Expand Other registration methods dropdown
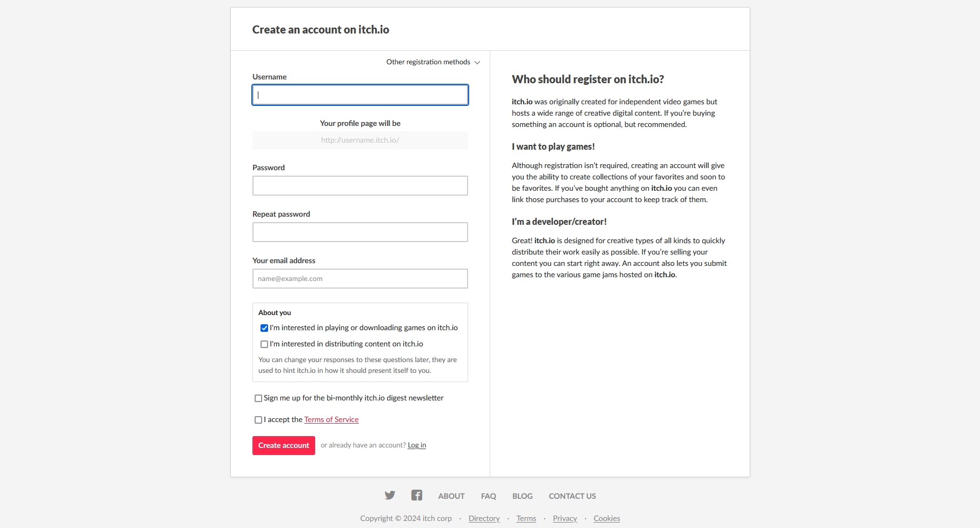 coord(433,62)
